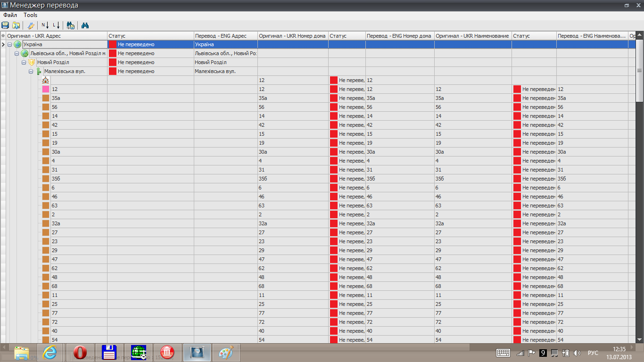Collapse the Новий Розділ tree node
This screenshot has width=644, height=362.
(24, 62)
